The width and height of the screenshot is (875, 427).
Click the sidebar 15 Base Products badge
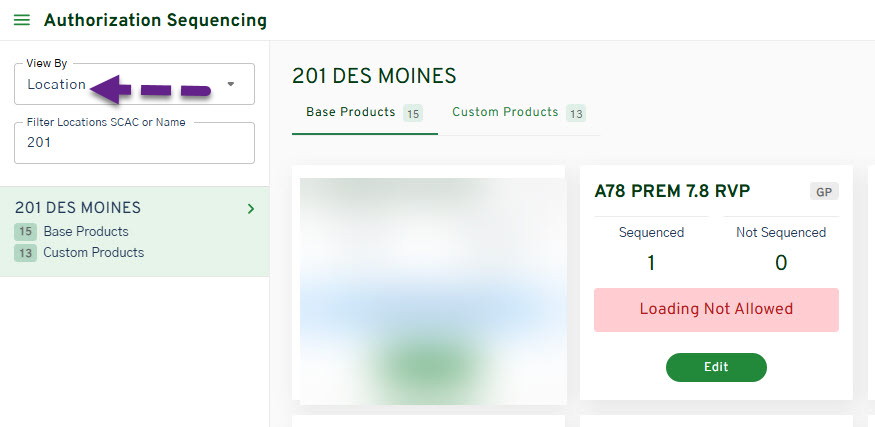click(25, 232)
